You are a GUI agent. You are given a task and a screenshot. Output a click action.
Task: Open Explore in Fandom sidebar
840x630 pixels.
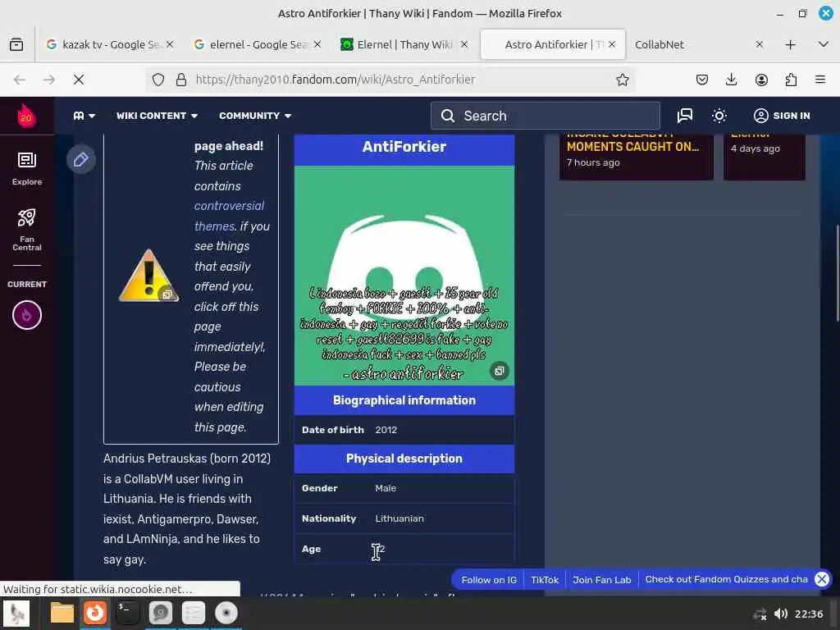click(27, 169)
